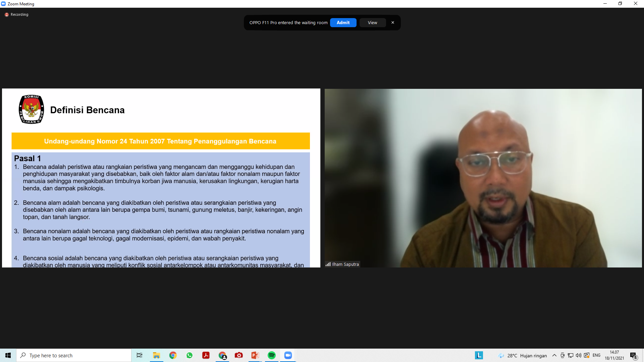The height and width of the screenshot is (362, 644).
Task: Click Ilham Saputra's video tile
Action: [483, 178]
